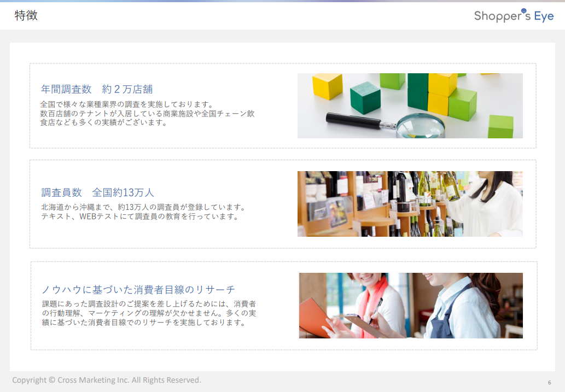Click the magnifying glass in first photo
This screenshot has height=392, width=565.
pos(421,124)
